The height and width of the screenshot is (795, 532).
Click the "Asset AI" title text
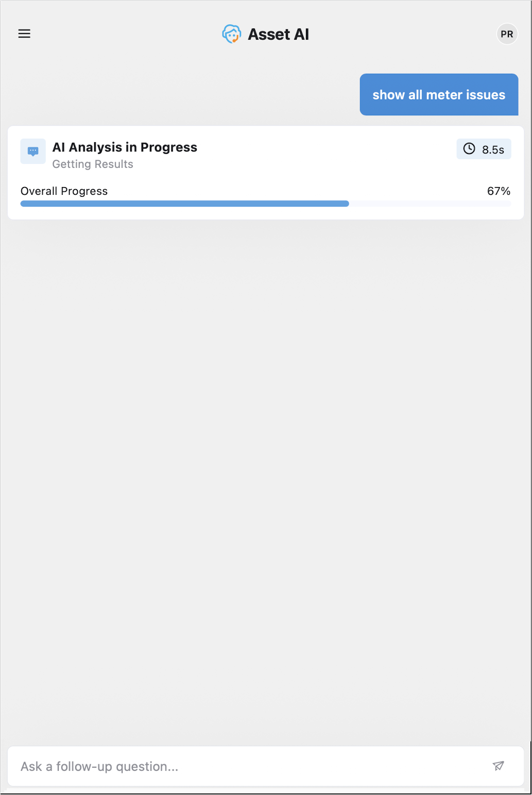click(x=278, y=35)
